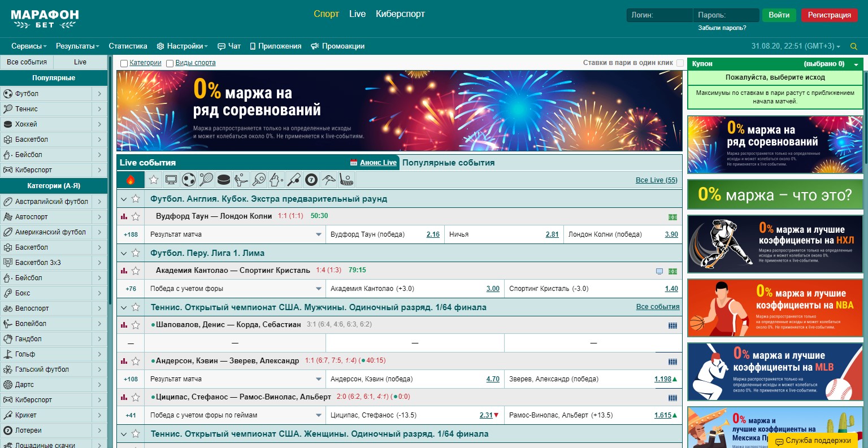The height and width of the screenshot is (448, 868).
Task: Favorite the Академия Кантолао — Спортинг Кристаль match
Action: pos(136,271)
